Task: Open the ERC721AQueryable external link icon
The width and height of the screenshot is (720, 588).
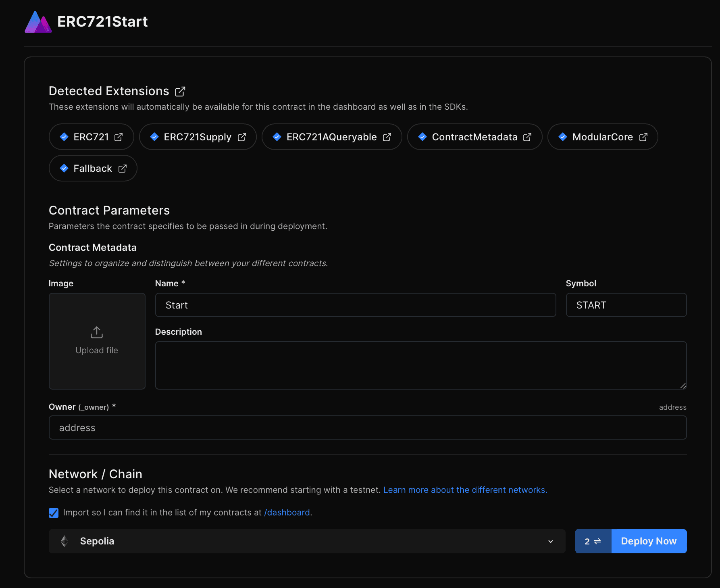Action: [387, 137]
